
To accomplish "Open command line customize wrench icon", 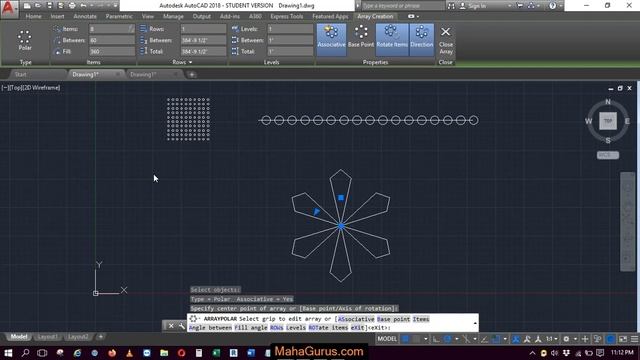I will 181,326.
